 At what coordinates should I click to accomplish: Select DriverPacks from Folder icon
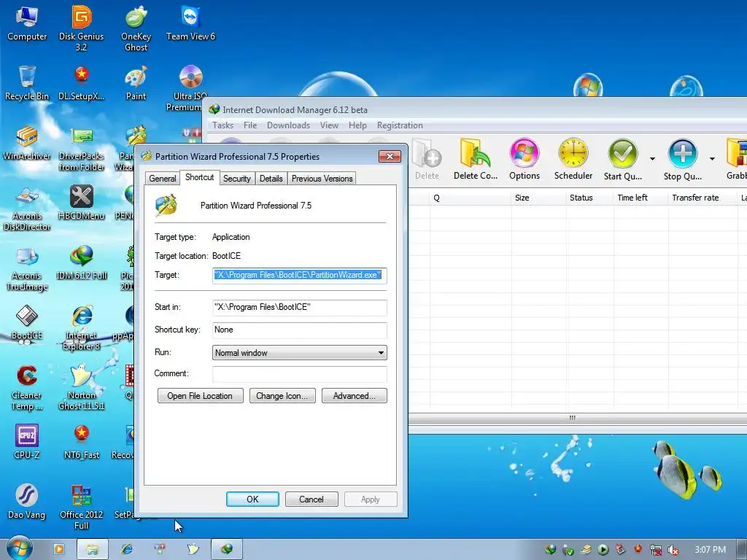point(82,148)
